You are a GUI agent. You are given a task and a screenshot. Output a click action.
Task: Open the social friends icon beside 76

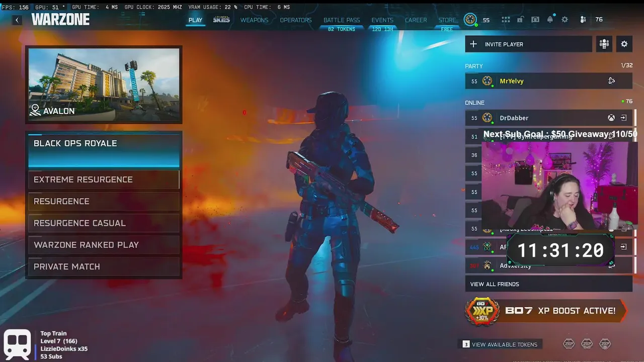point(583,20)
